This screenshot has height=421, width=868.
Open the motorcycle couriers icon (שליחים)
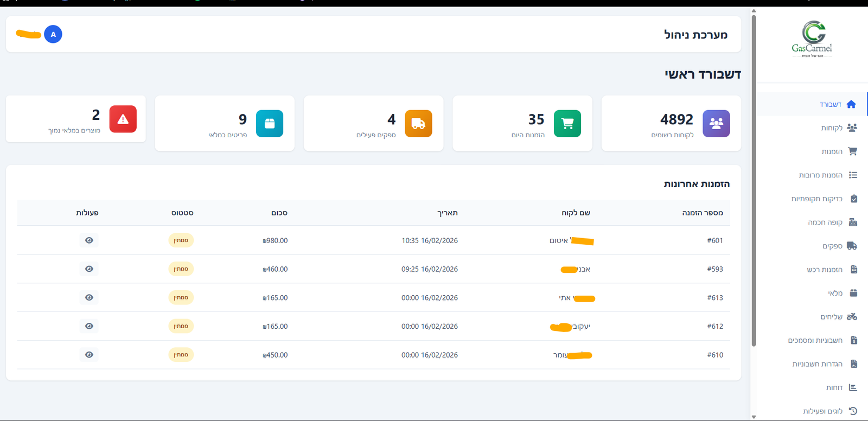point(852,316)
